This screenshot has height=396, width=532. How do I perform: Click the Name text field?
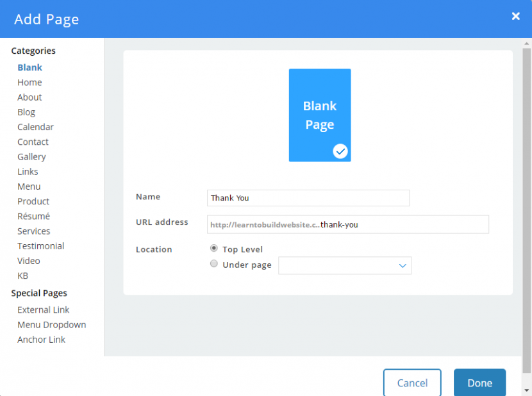pos(308,198)
